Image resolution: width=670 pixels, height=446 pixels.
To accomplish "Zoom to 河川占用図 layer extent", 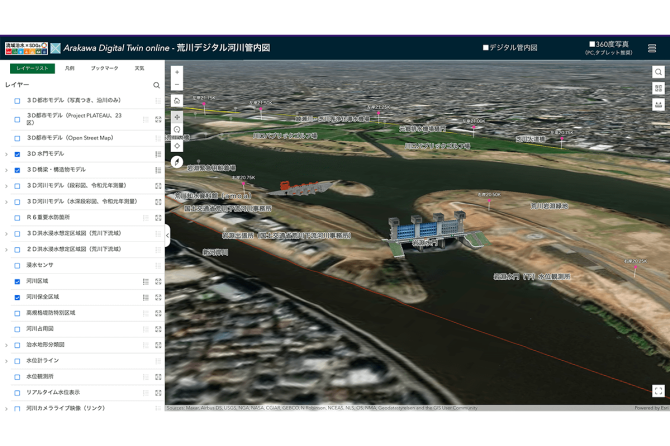I will [x=158, y=329].
